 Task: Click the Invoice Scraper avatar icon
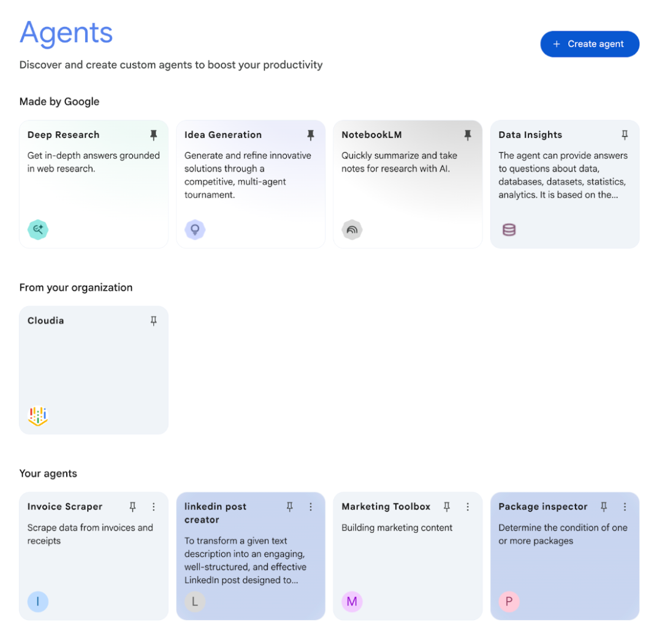38,602
